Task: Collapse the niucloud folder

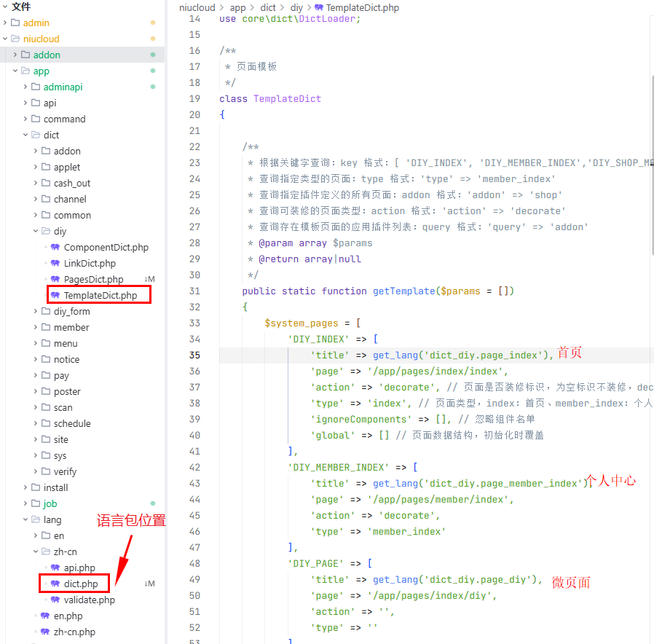Action: [5, 39]
